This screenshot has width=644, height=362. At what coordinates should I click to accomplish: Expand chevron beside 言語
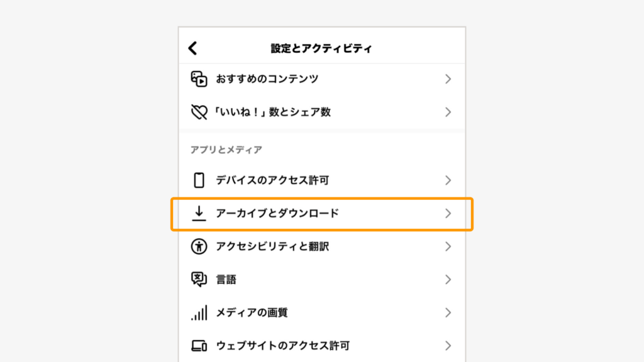pos(448,280)
